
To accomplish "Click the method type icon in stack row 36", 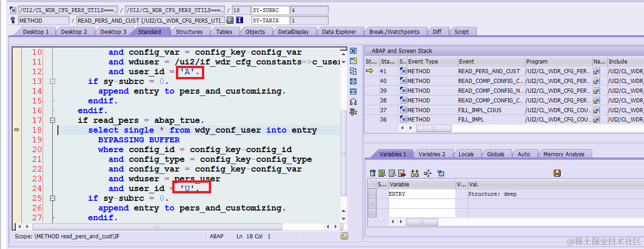I will tap(403, 119).
